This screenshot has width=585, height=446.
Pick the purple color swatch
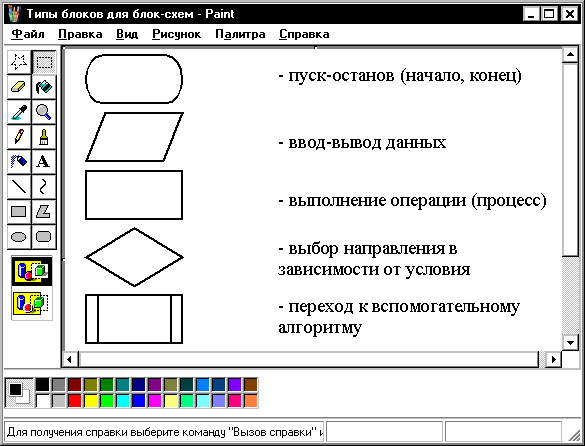click(155, 385)
